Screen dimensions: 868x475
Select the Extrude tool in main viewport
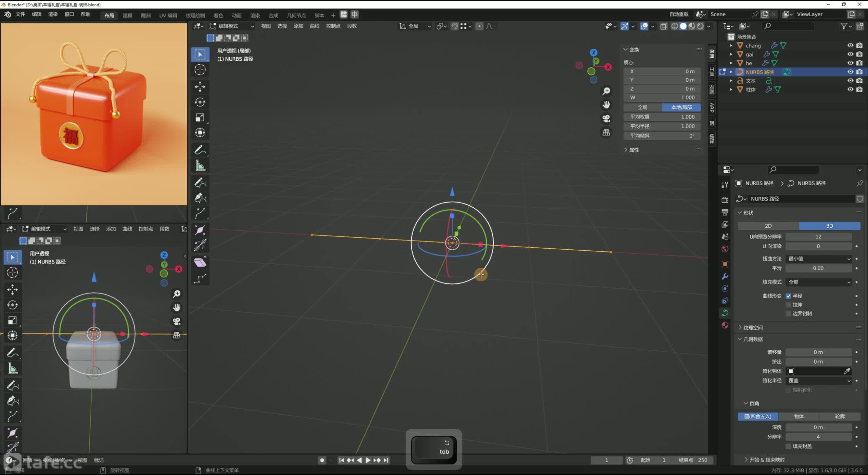200,213
